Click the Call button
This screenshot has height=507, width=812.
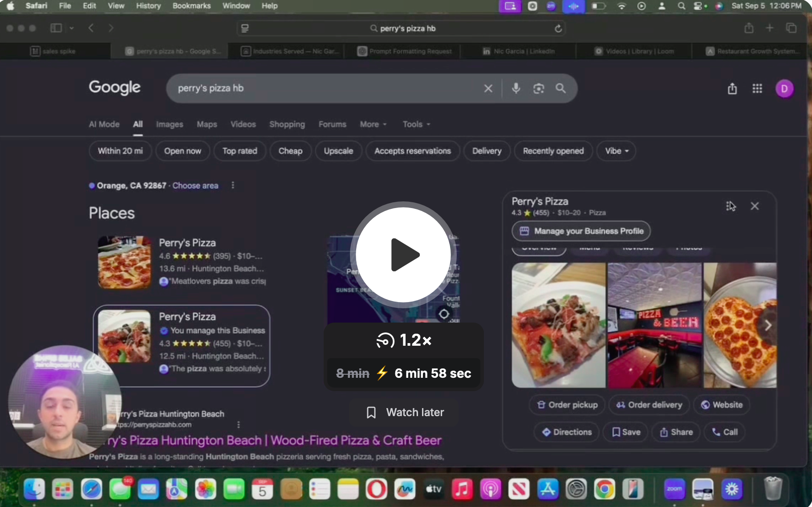[725, 432]
